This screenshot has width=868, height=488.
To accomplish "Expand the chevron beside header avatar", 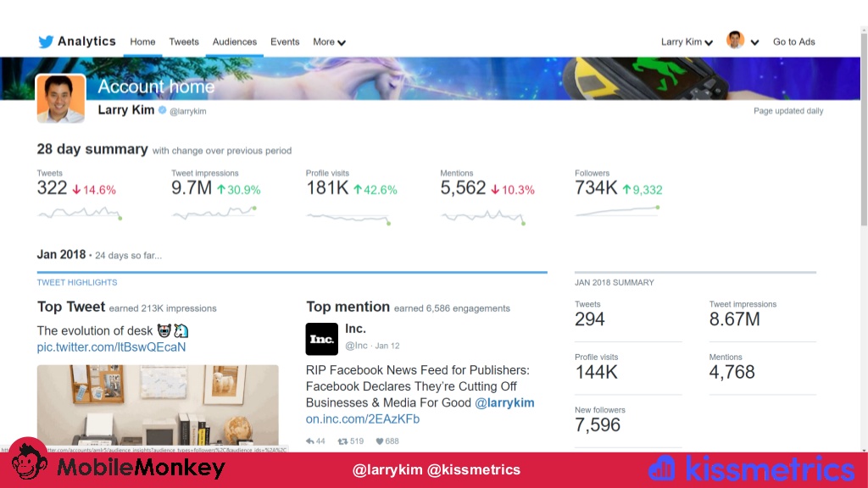I will point(754,42).
